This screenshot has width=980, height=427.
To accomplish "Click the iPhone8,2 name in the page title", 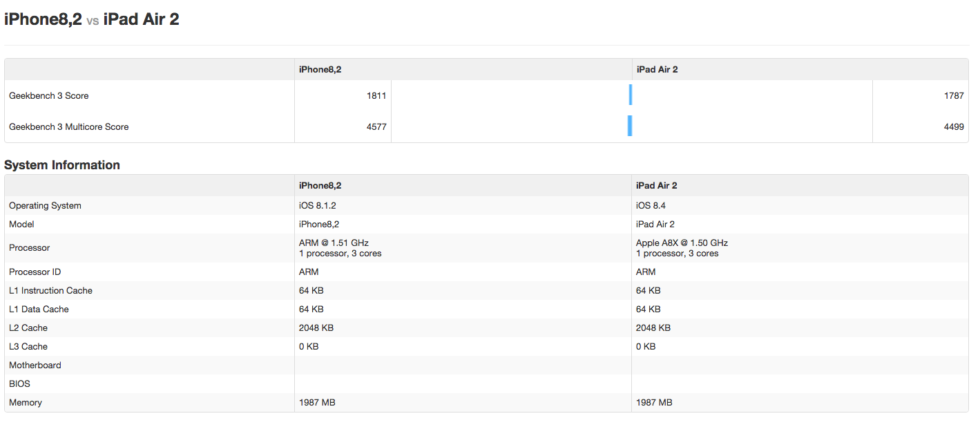I will (x=43, y=19).
